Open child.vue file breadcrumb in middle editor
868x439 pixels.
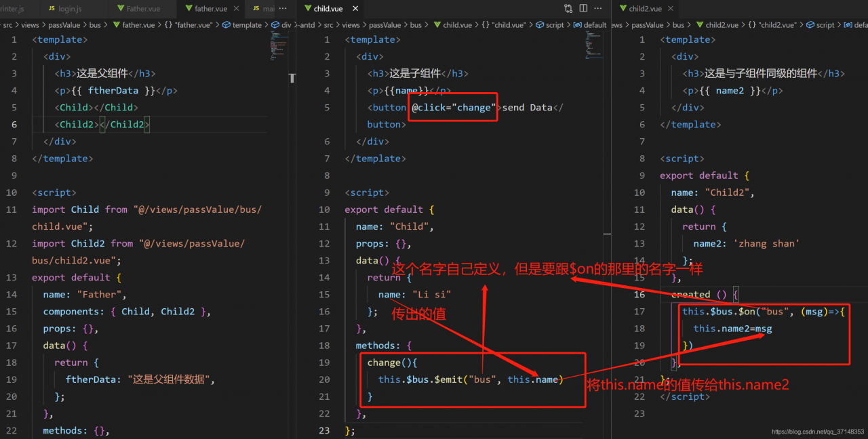click(x=452, y=25)
